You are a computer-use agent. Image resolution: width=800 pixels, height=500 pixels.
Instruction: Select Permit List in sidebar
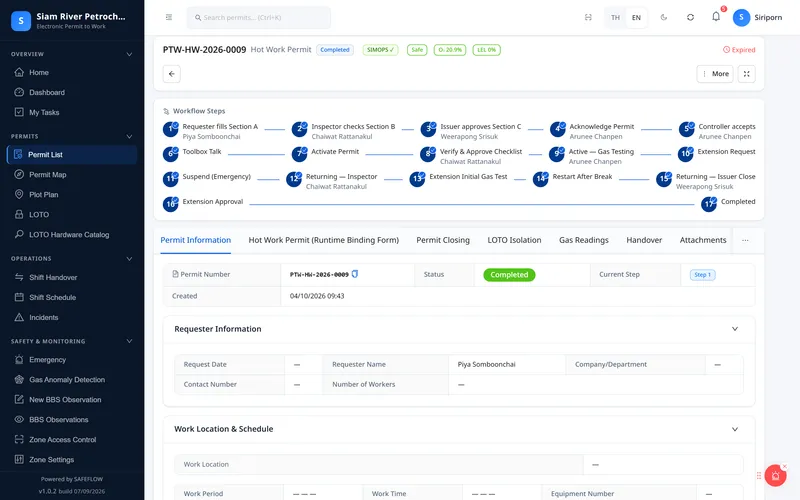tap(71, 155)
